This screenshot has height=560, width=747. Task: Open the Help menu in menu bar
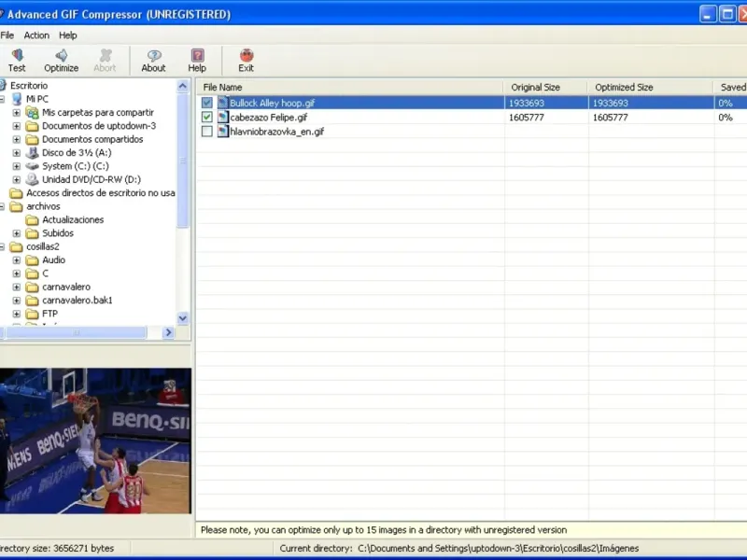[68, 35]
